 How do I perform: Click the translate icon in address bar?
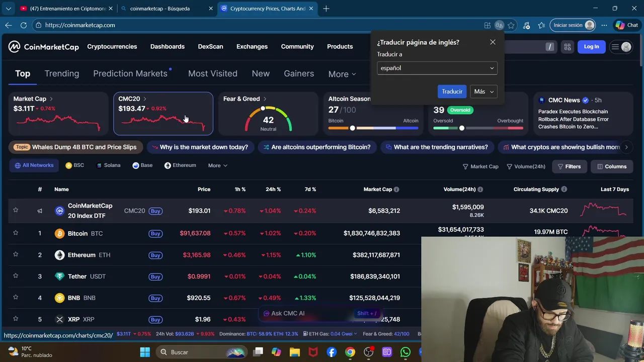point(499,25)
